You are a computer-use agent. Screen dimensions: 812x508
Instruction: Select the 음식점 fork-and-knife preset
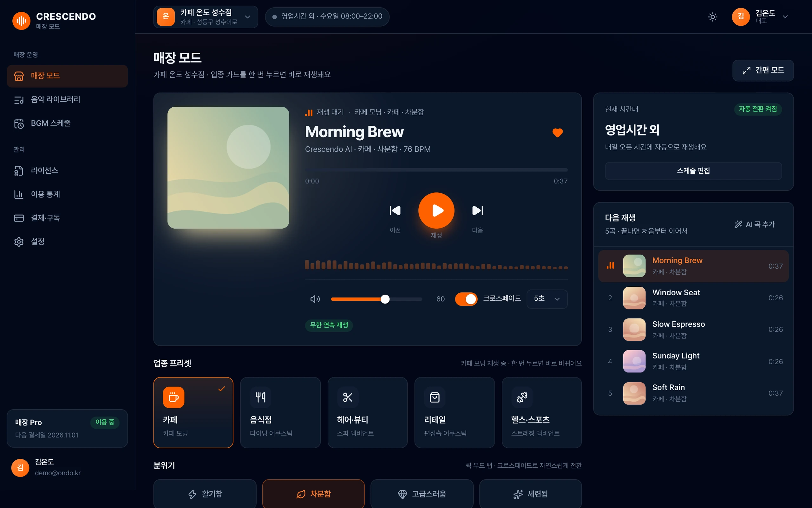coord(280,412)
